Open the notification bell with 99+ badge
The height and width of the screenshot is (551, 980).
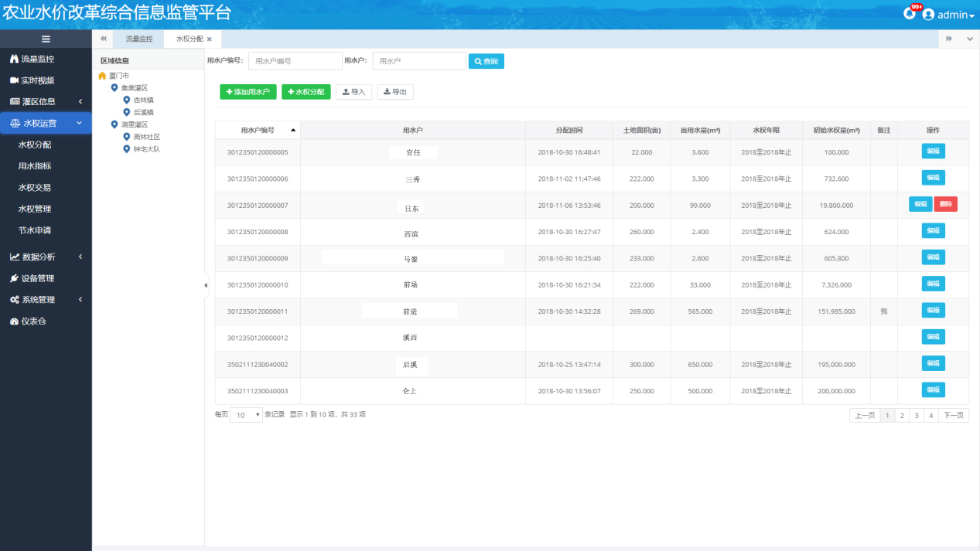tap(910, 14)
